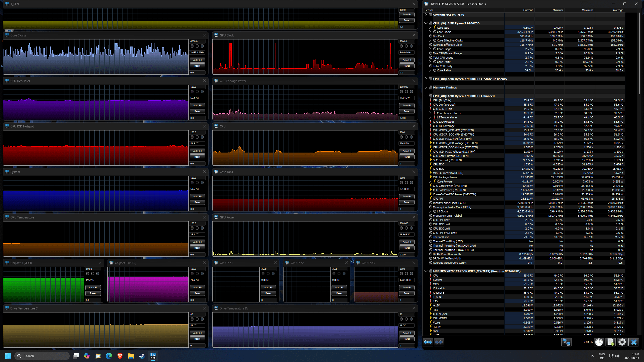Viewport: 644px width, 362px height.
Task: Click the reset clock icon
Action: 599,342
